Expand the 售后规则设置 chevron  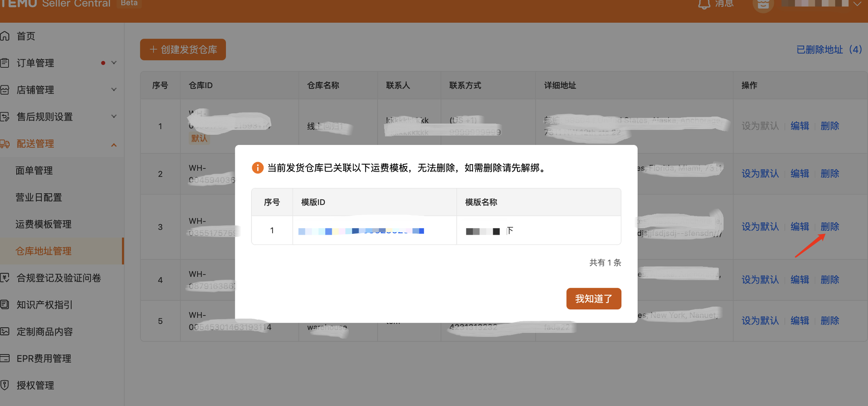click(x=114, y=117)
